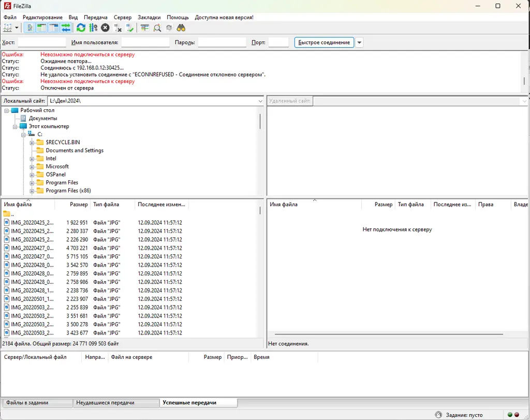Viewport: 530px width, 420px height.
Task: Click the queue status icon near Задание: пусто
Action: (x=438, y=415)
